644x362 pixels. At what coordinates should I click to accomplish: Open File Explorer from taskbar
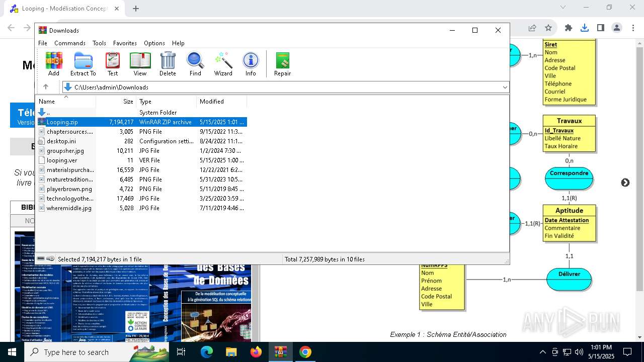[231, 352]
